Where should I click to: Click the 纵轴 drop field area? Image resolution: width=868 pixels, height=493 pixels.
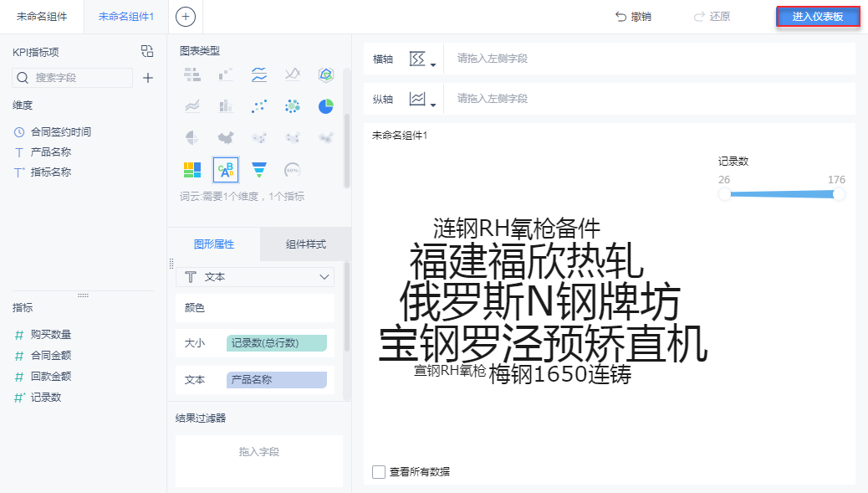point(650,99)
